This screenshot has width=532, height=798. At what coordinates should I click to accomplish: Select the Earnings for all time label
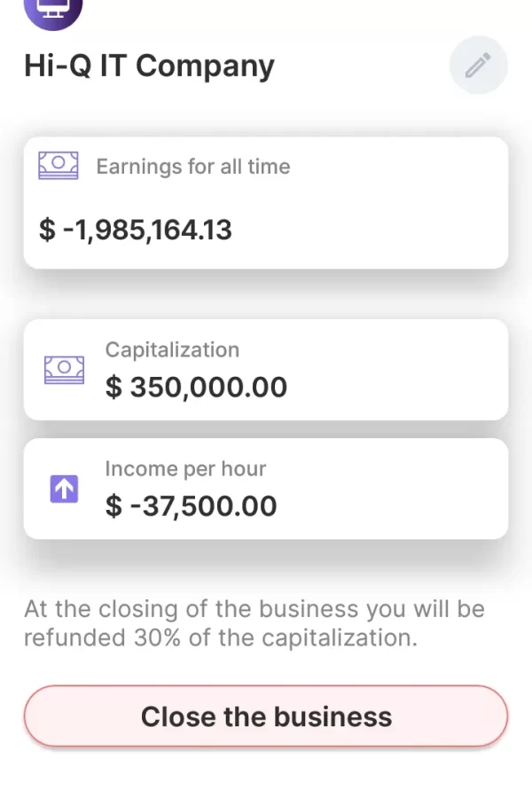click(192, 167)
